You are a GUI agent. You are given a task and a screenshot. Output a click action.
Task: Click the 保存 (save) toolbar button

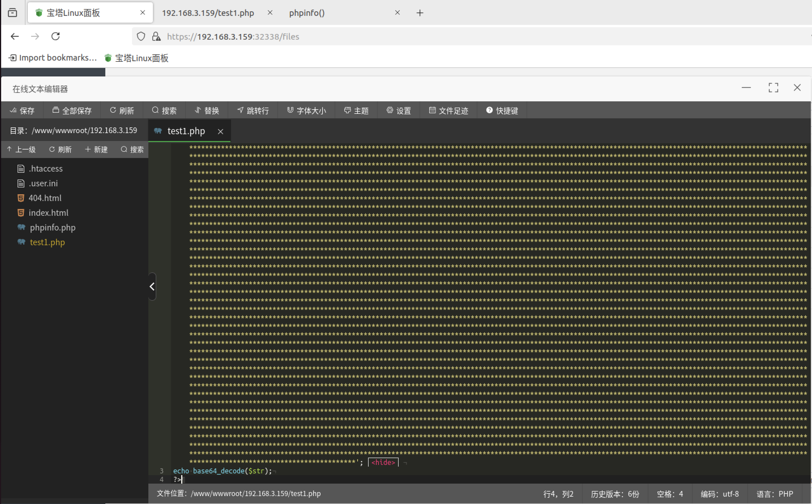[22, 110]
